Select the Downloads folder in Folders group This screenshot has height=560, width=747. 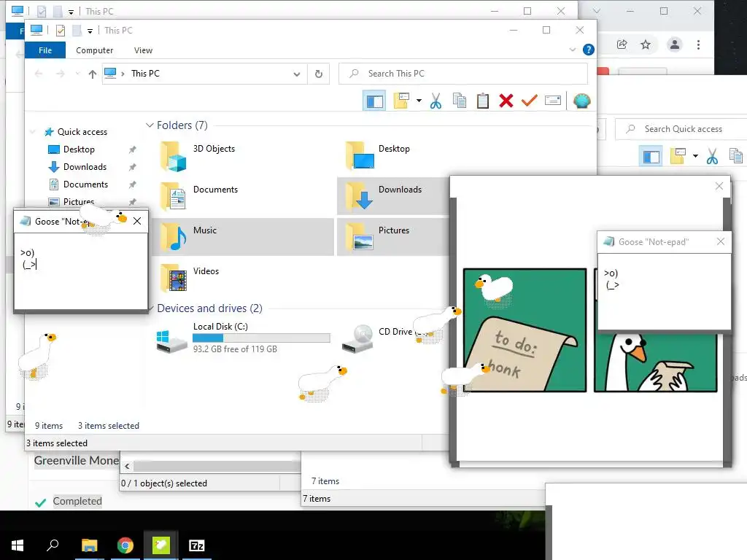click(392, 196)
